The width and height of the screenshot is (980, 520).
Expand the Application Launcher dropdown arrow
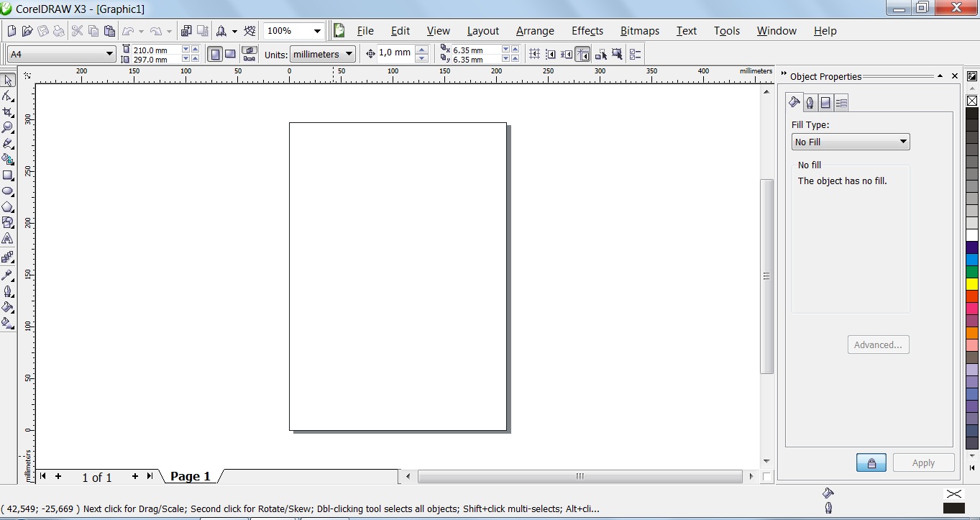pos(234,31)
